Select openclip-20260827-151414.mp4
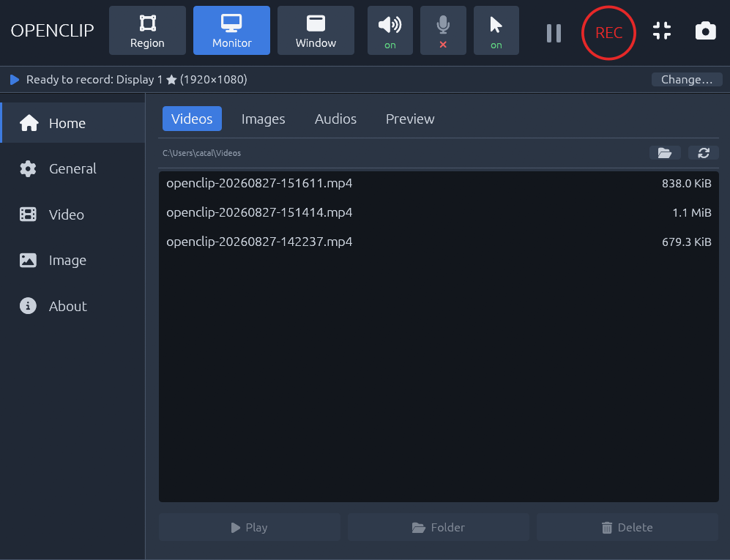Screen dimensions: 730x560 click(439, 212)
